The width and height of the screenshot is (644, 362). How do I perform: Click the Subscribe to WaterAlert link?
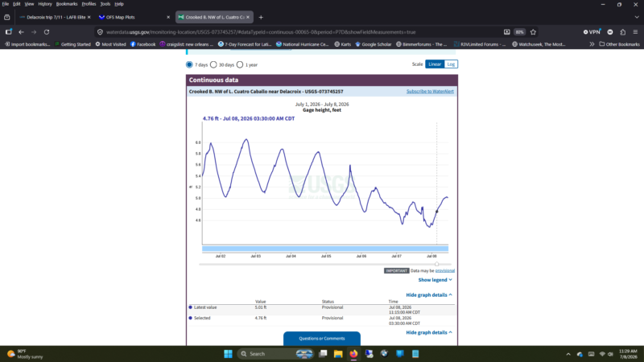(430, 91)
